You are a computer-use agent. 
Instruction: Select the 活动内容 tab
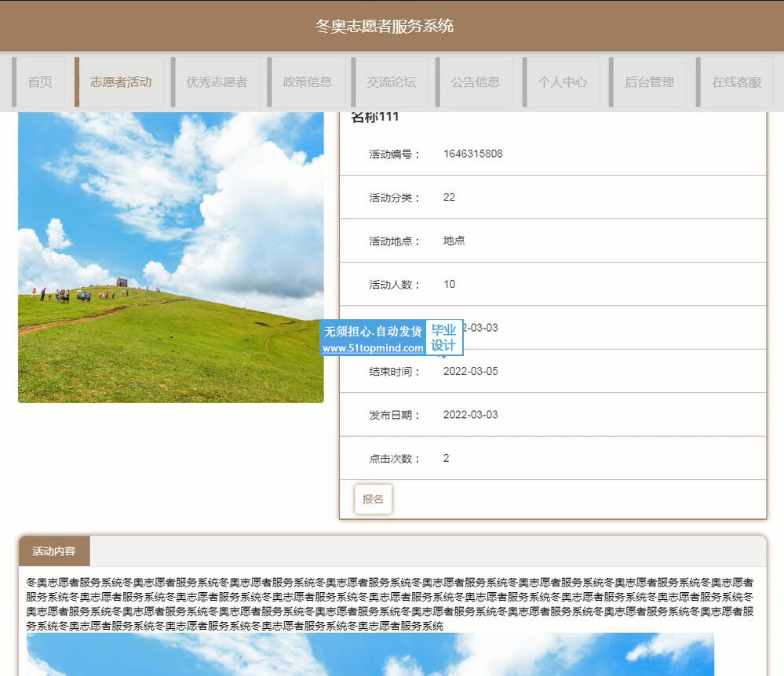tap(54, 551)
